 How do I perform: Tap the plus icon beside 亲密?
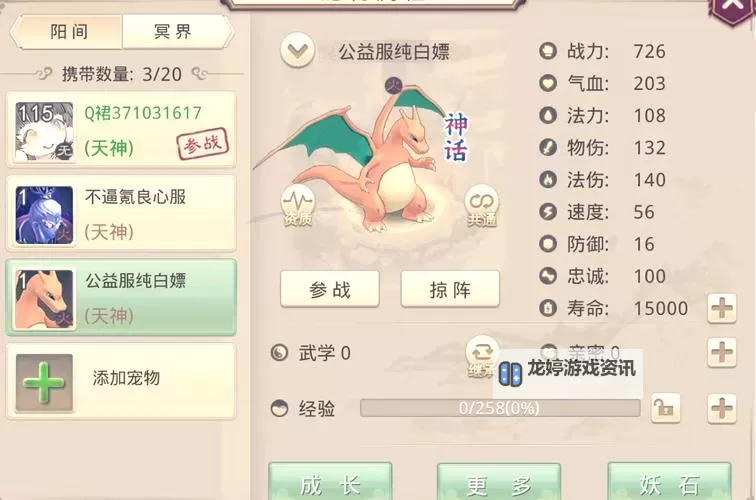pos(721,352)
